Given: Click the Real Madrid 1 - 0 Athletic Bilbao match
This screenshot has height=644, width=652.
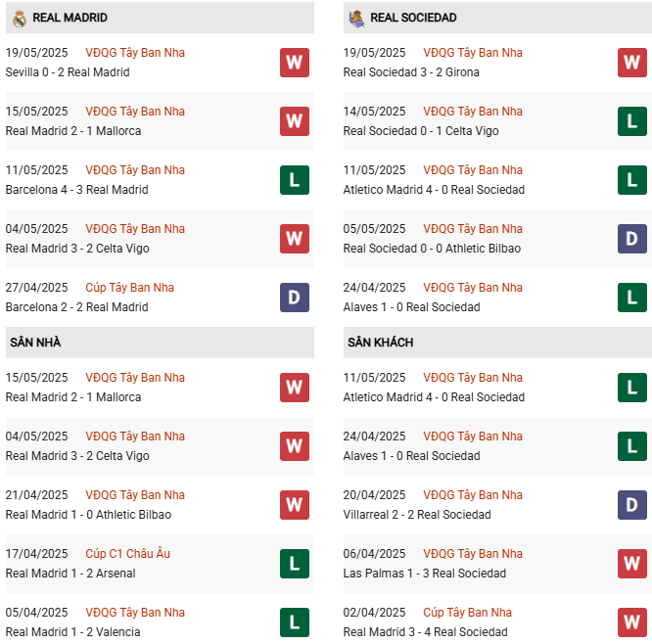Looking at the screenshot, I should click(88, 515).
